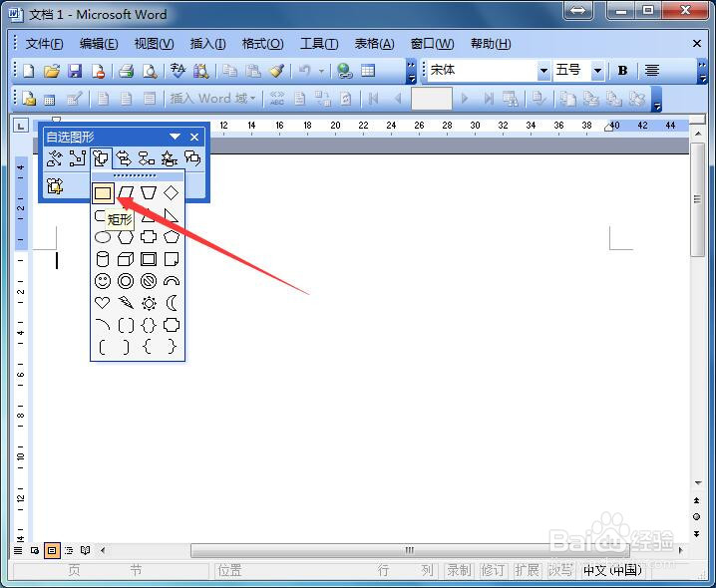This screenshot has width=716, height=588.
Task: Select the Double Bracket shape
Action: 126,325
